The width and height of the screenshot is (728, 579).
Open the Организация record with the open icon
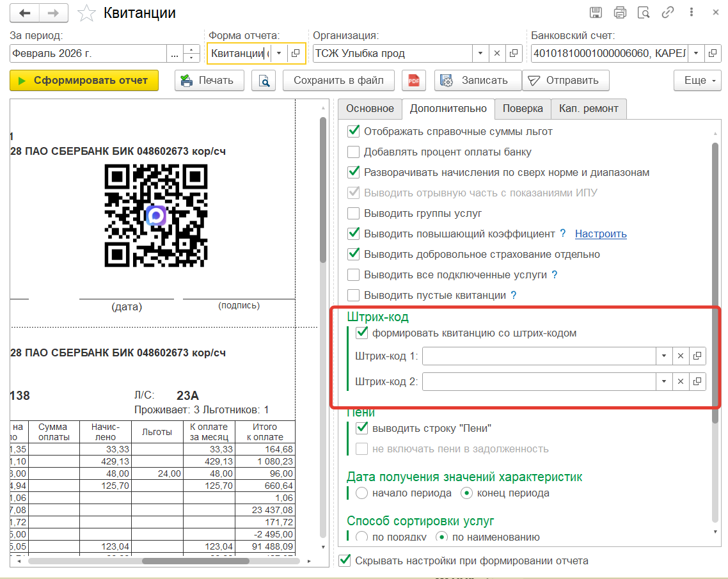514,54
